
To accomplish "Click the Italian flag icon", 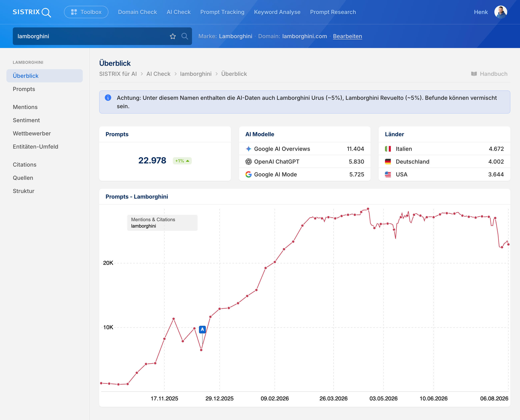I will [x=388, y=149].
